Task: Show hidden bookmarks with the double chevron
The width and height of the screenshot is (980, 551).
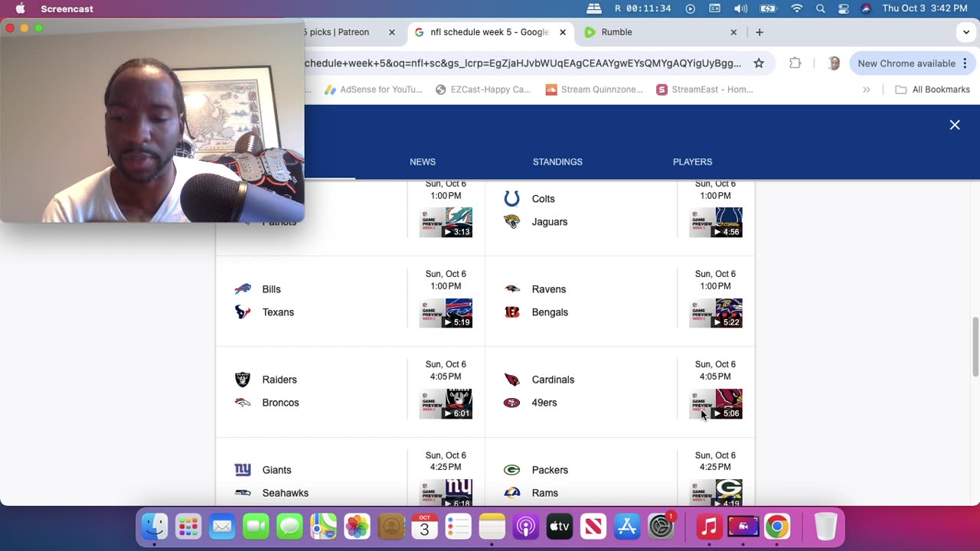Action: click(x=866, y=90)
